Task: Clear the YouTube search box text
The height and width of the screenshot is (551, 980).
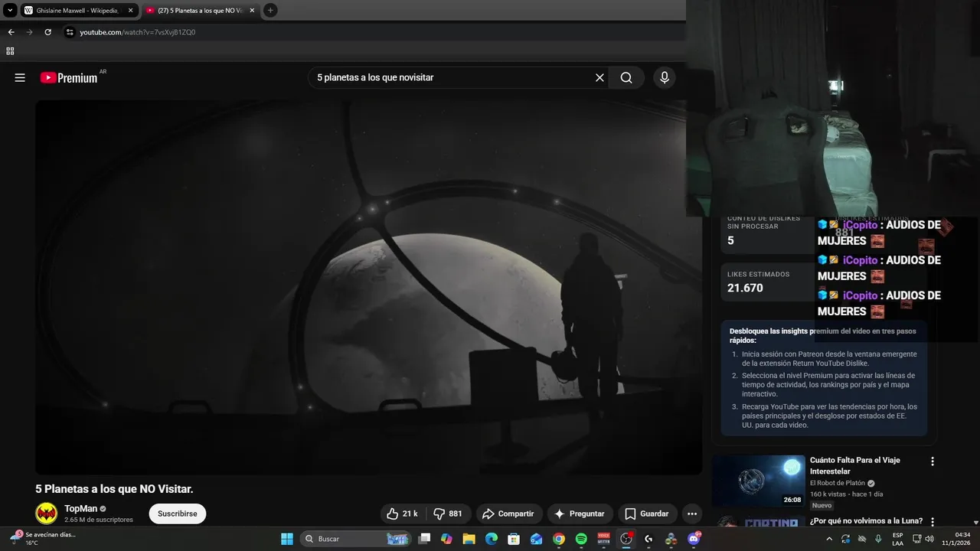Action: click(599, 77)
